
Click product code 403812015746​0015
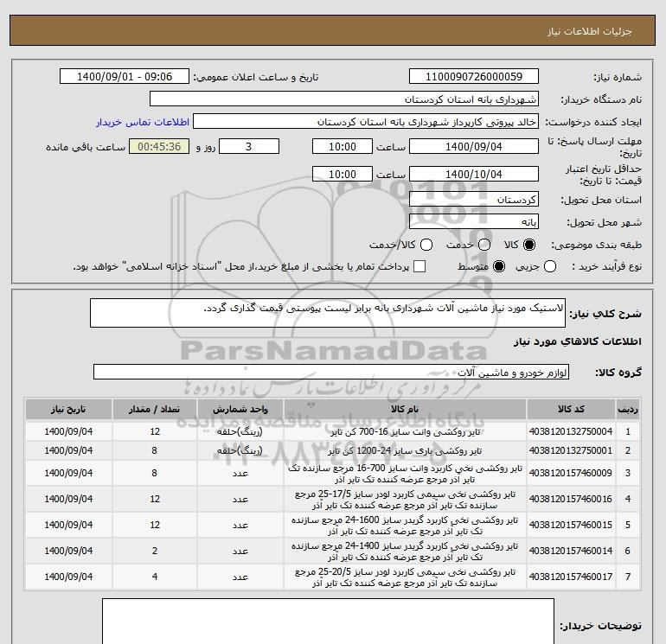pyautogui.click(x=571, y=525)
